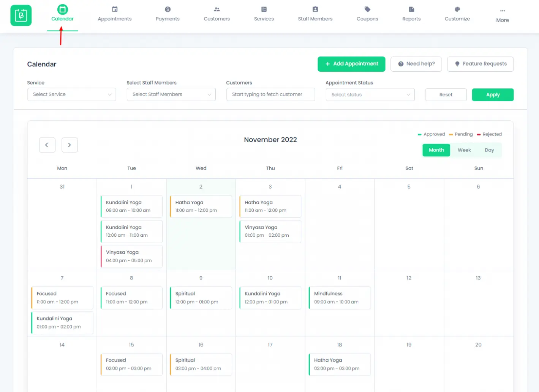This screenshot has height=392, width=539.
Task: Click the Reset filters button
Action: pos(446,95)
